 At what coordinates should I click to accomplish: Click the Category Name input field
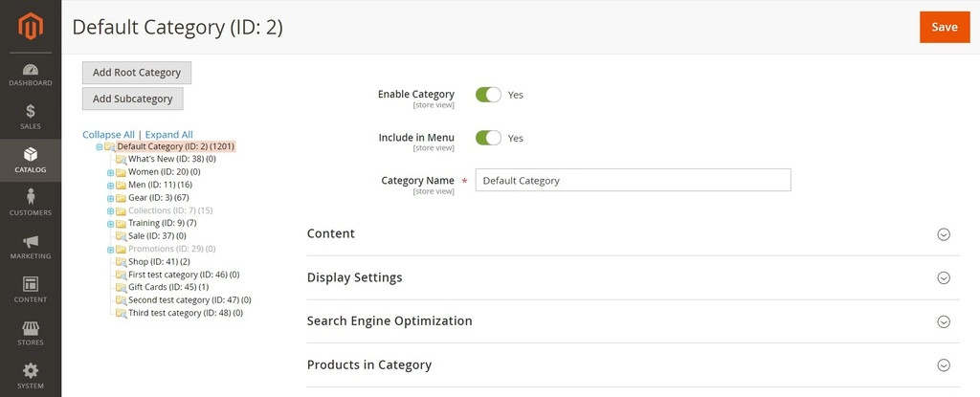click(633, 180)
